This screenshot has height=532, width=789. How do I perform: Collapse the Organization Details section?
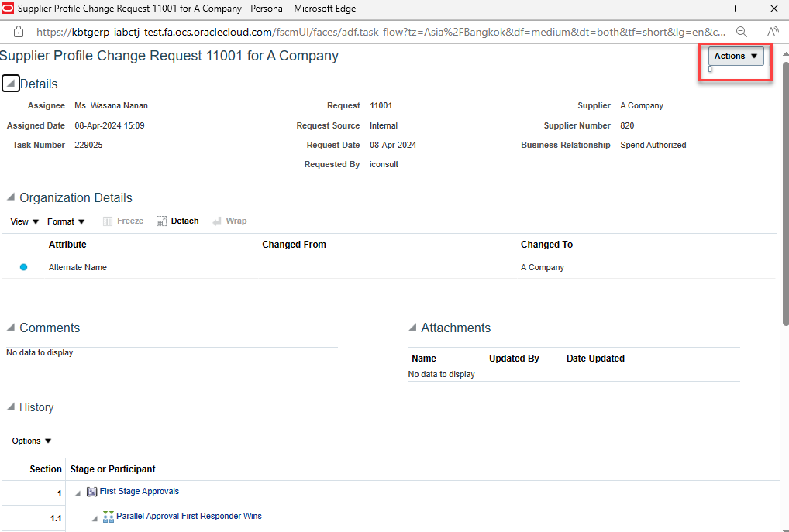[10, 197]
